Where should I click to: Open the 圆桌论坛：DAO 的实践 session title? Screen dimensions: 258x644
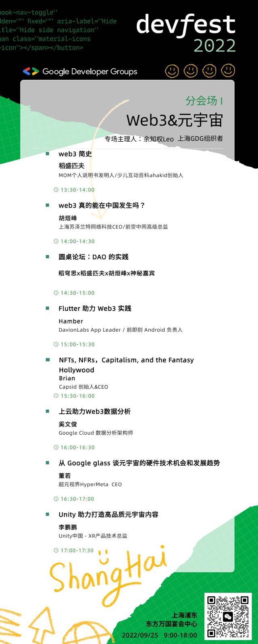94,257
